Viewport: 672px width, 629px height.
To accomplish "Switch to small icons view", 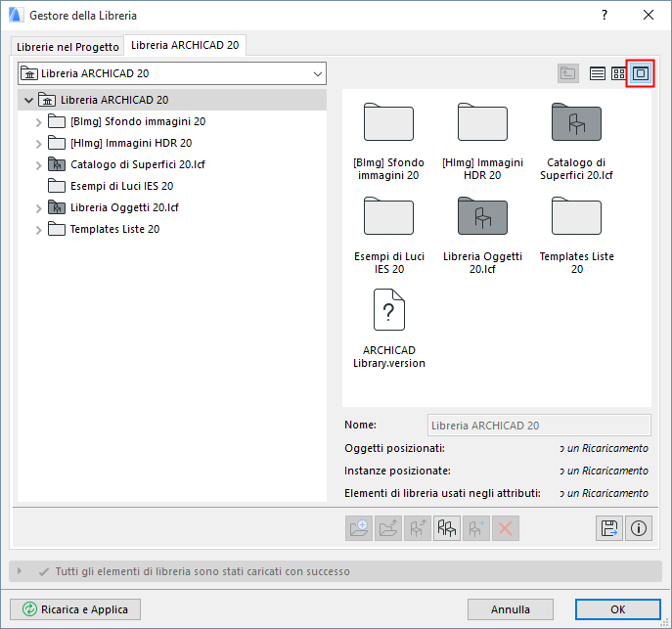I will coord(618,73).
